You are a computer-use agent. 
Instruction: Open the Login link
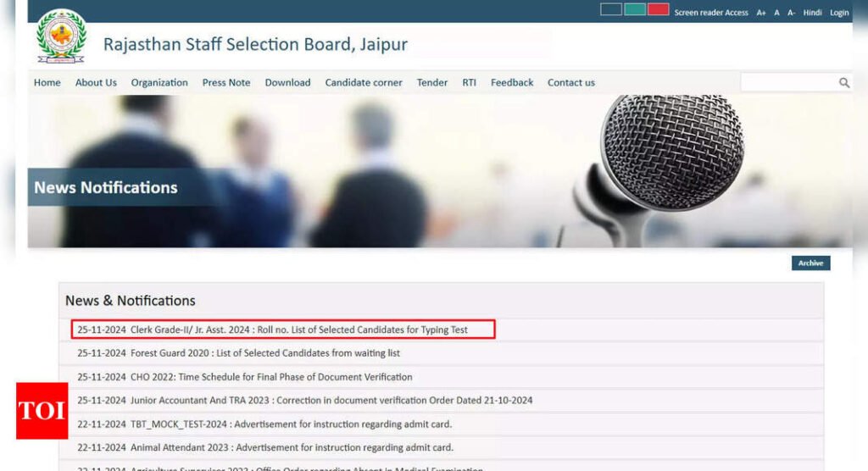(839, 12)
